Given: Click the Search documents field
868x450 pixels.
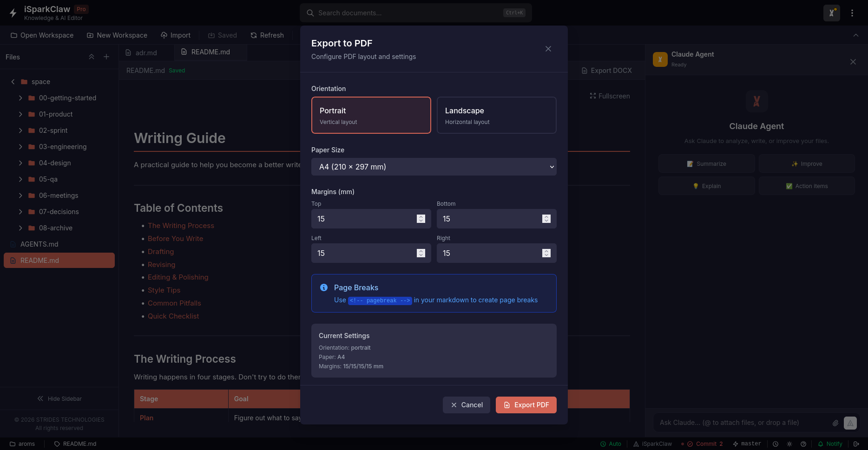Looking at the screenshot, I should pos(416,13).
